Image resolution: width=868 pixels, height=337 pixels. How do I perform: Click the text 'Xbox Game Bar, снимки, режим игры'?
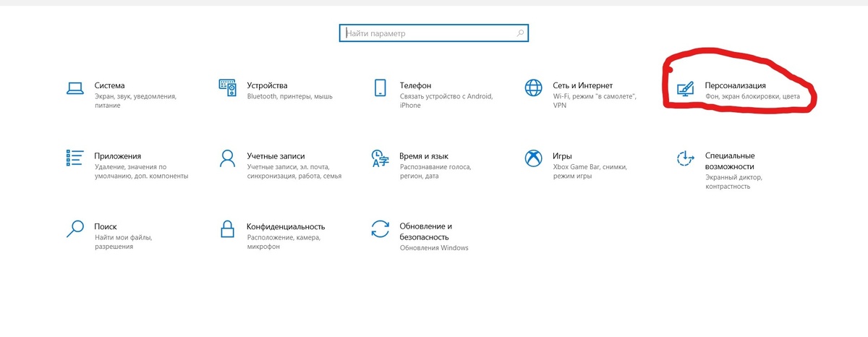[589, 171]
